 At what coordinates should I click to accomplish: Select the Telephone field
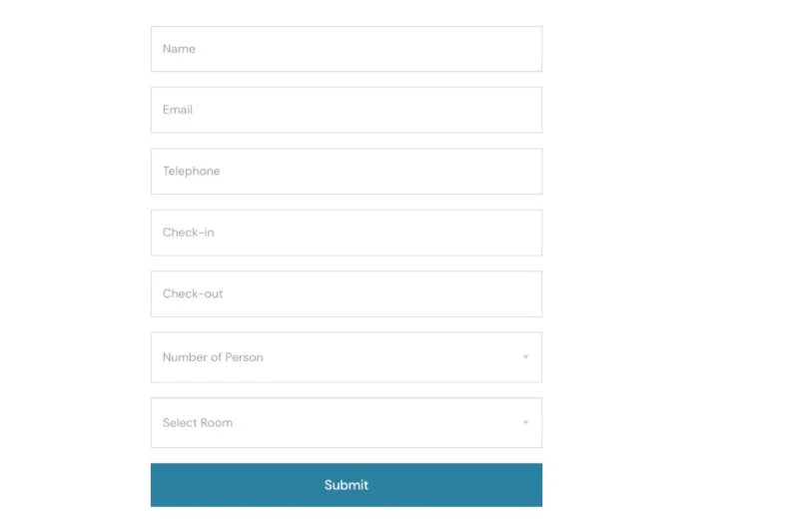click(x=346, y=171)
